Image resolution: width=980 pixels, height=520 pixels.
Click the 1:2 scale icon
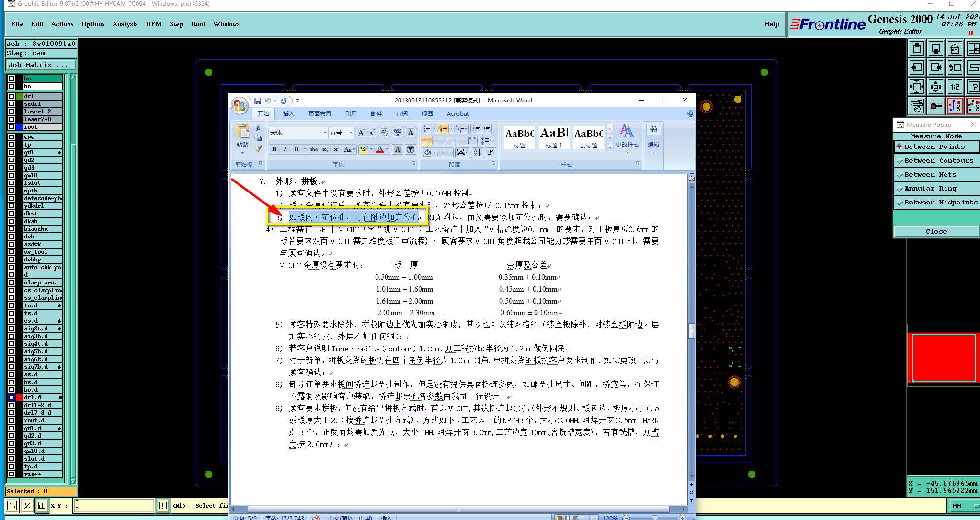[955, 87]
